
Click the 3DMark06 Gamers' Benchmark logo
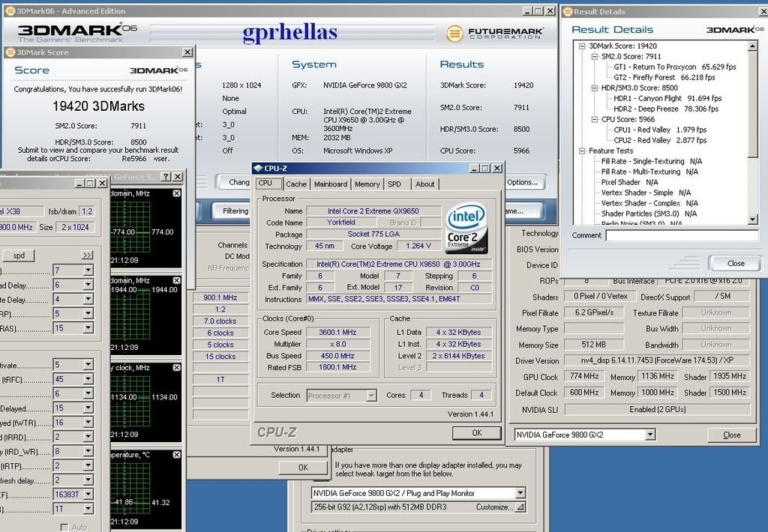[x=77, y=33]
